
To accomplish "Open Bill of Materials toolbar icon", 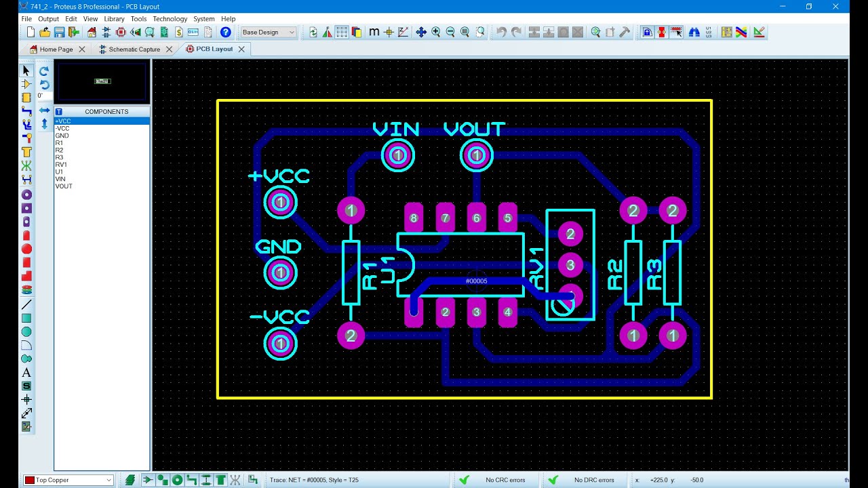I will [178, 32].
